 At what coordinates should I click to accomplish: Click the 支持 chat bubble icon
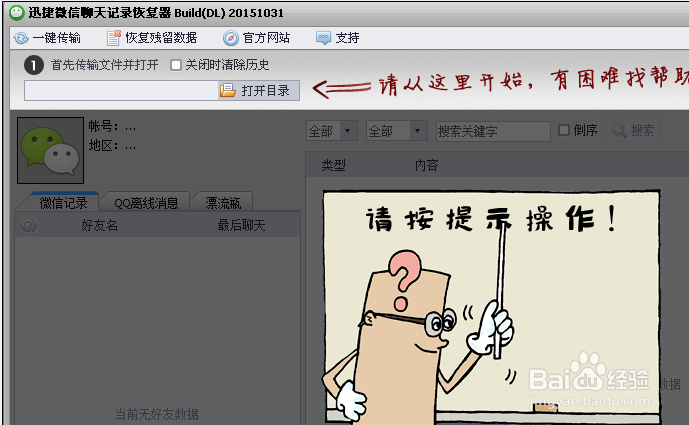tap(323, 38)
